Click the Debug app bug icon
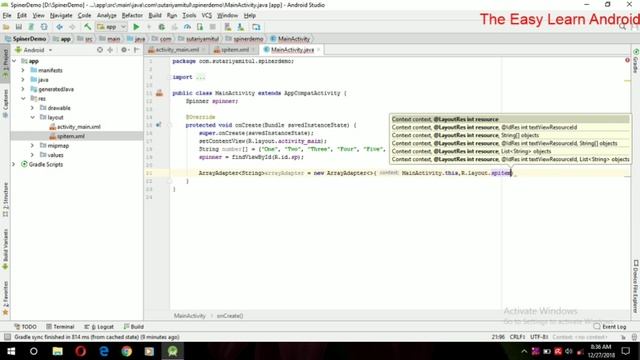Image resolution: width=640 pixels, height=360 pixels. click(162, 27)
